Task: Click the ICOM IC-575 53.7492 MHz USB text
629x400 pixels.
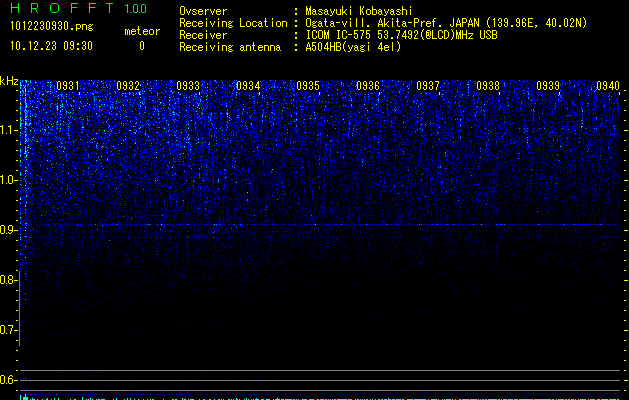Action: tap(401, 35)
